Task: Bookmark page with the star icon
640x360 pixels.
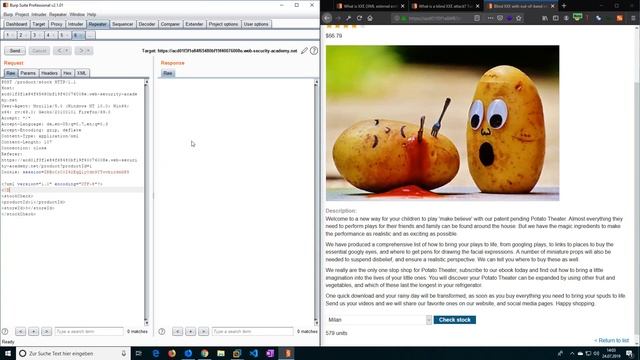Action: click(x=519, y=18)
